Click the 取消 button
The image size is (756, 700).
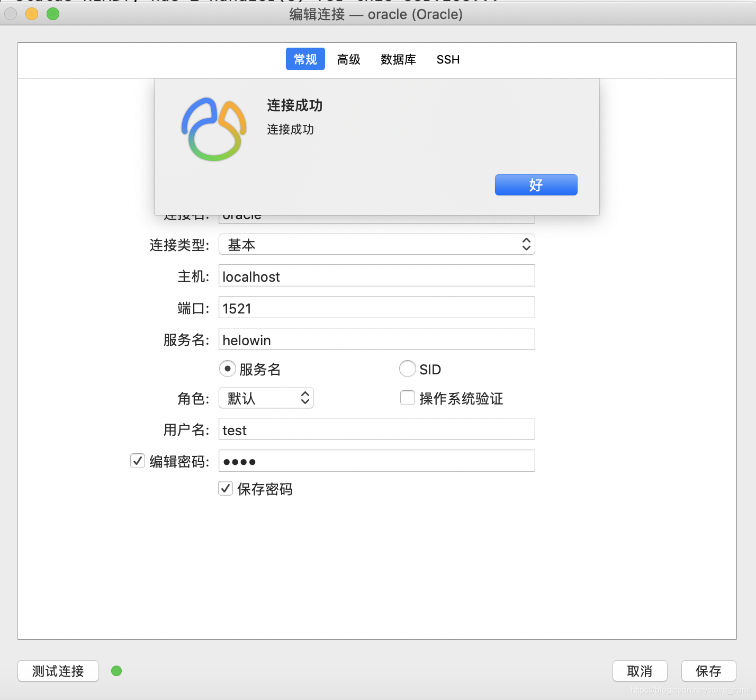(640, 671)
